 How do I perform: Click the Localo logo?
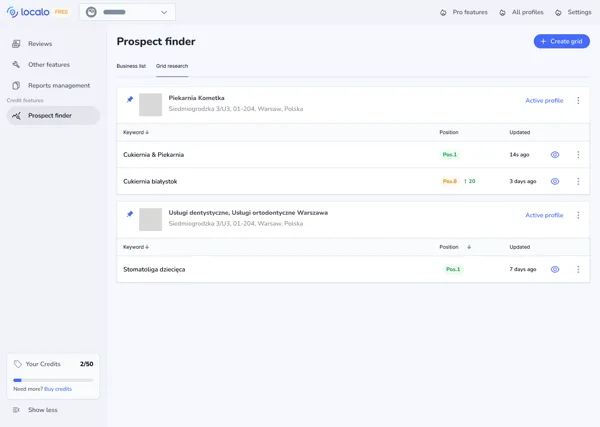(x=28, y=12)
